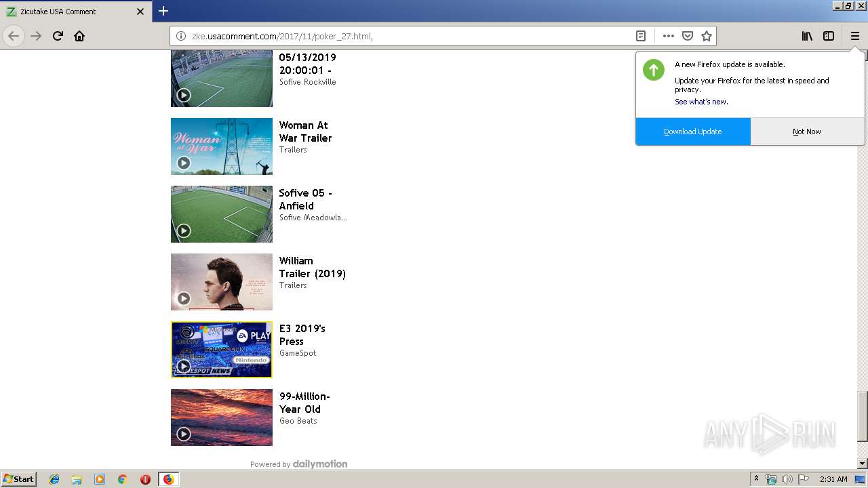The width and height of the screenshot is (868, 488).
Task: Select the Firefox taskbar button
Action: pos(168,479)
